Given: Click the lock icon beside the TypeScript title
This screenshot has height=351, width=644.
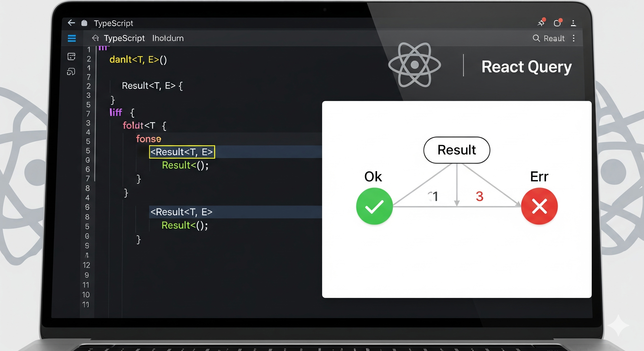Looking at the screenshot, I should coord(84,23).
